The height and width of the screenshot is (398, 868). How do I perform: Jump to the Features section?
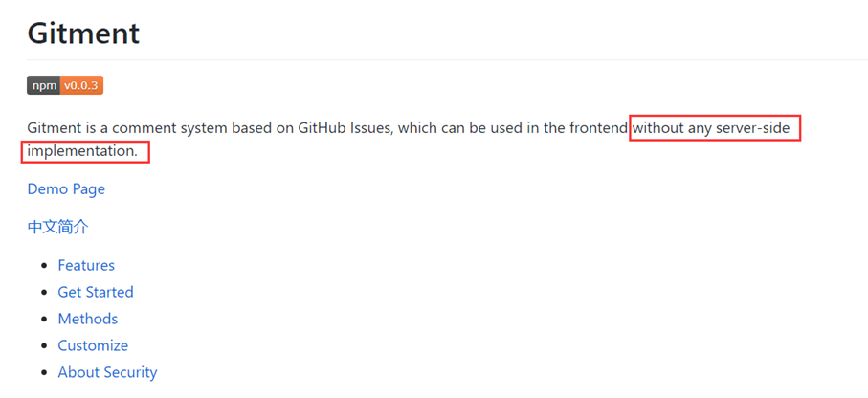[x=86, y=265]
